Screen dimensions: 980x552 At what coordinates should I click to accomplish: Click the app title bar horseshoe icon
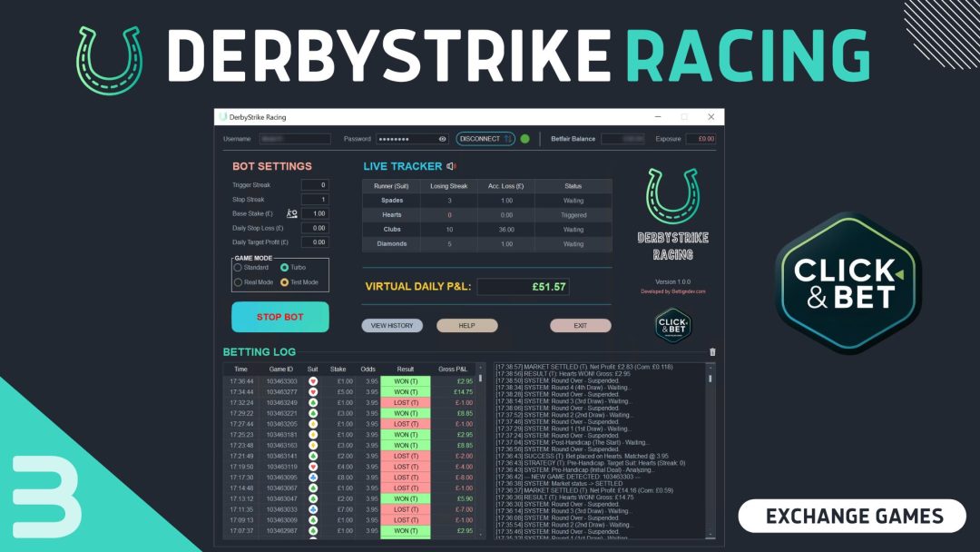click(222, 117)
